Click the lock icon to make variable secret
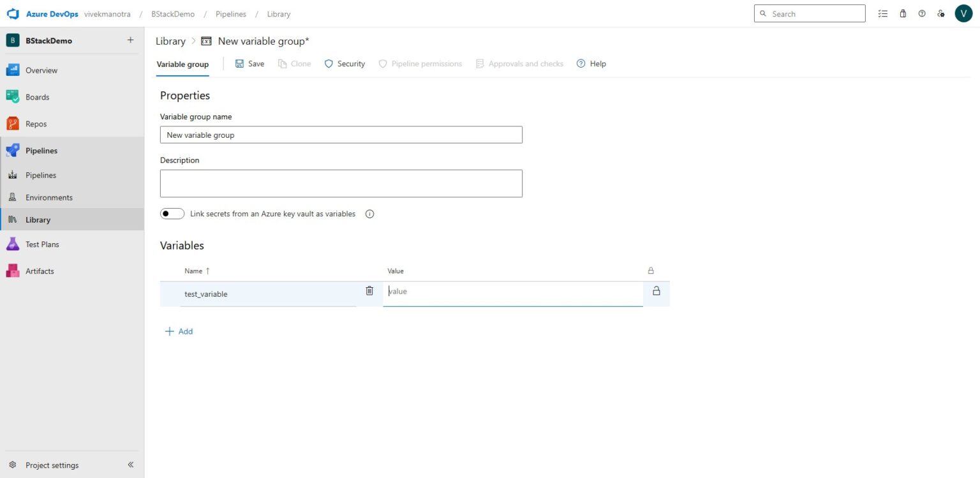This screenshot has width=980, height=478. 656,291
